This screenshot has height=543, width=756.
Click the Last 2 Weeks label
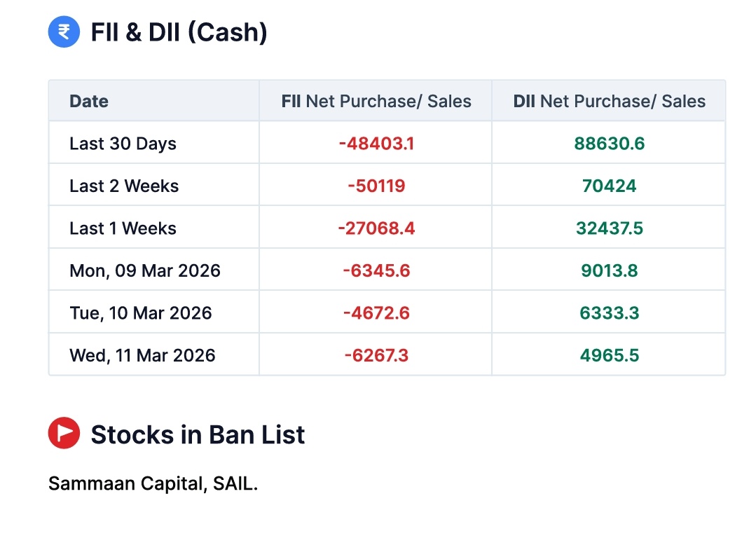pyautogui.click(x=124, y=186)
